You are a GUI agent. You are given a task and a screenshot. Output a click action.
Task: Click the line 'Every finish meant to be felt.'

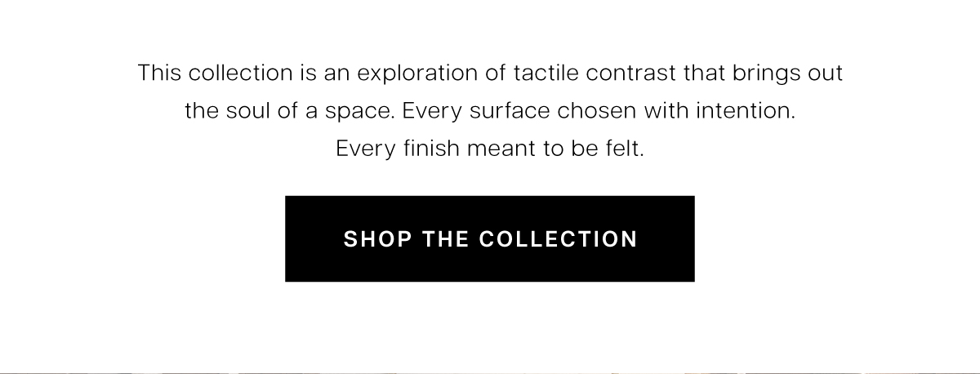tap(490, 149)
